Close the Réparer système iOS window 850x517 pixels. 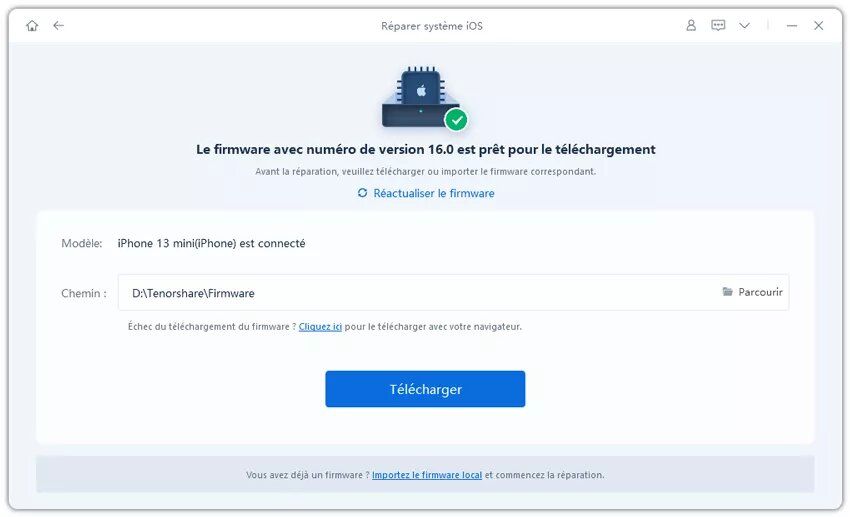coord(819,25)
